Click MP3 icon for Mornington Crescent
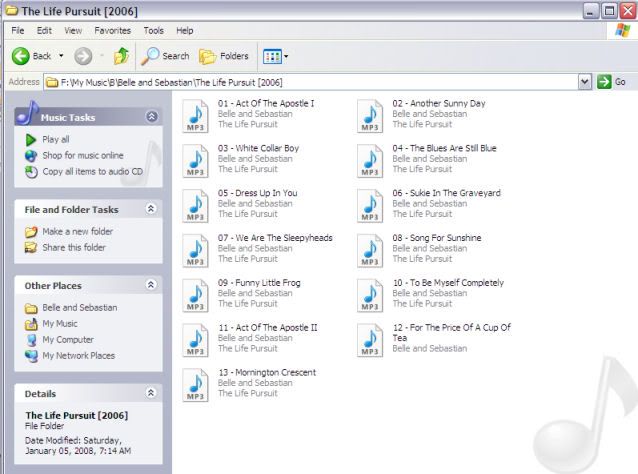638x474 pixels. coord(195,385)
